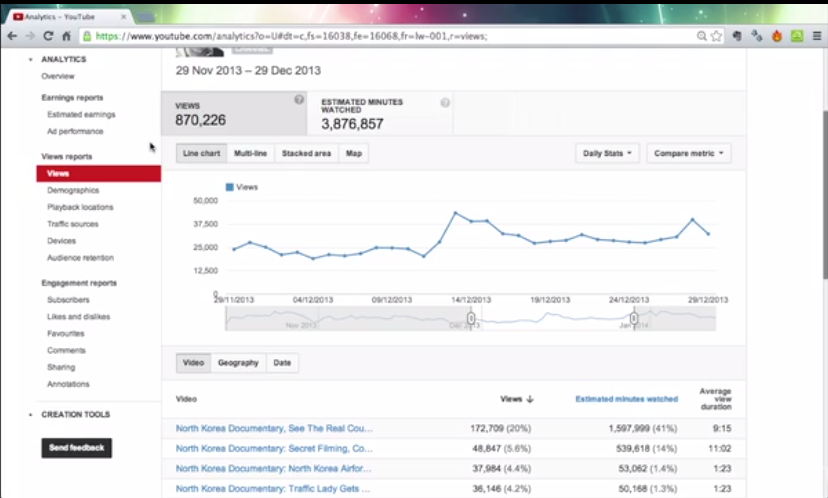Open Ad performance report
The height and width of the screenshot is (498, 828).
pos(75,131)
